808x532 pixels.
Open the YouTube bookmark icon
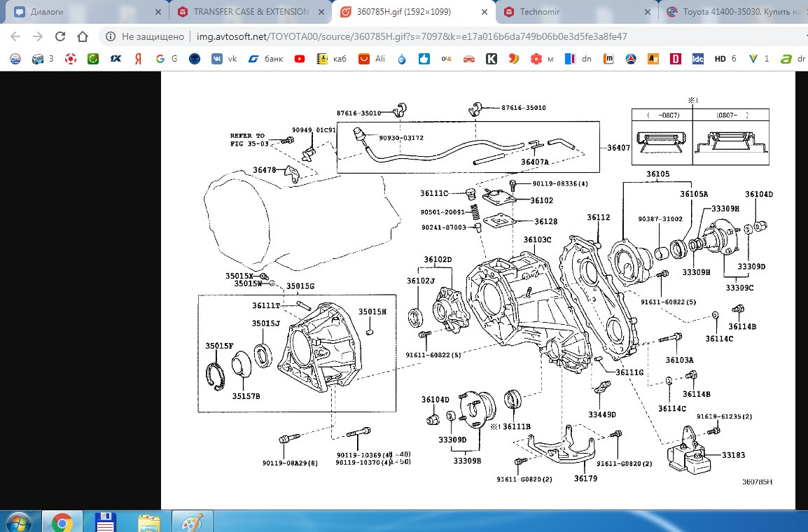[300, 59]
